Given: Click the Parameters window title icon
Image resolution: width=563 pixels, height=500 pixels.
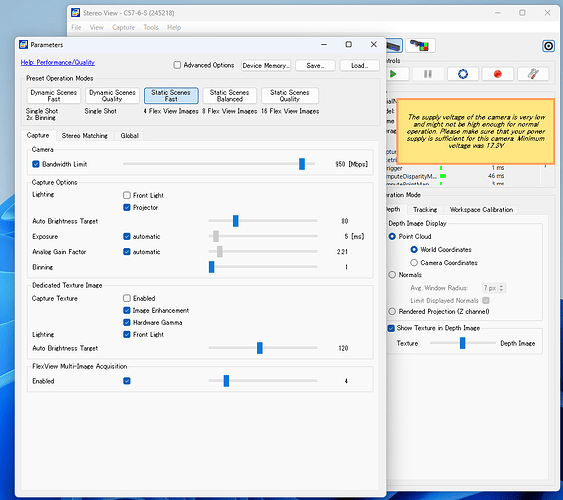Looking at the screenshot, I should point(24,45).
